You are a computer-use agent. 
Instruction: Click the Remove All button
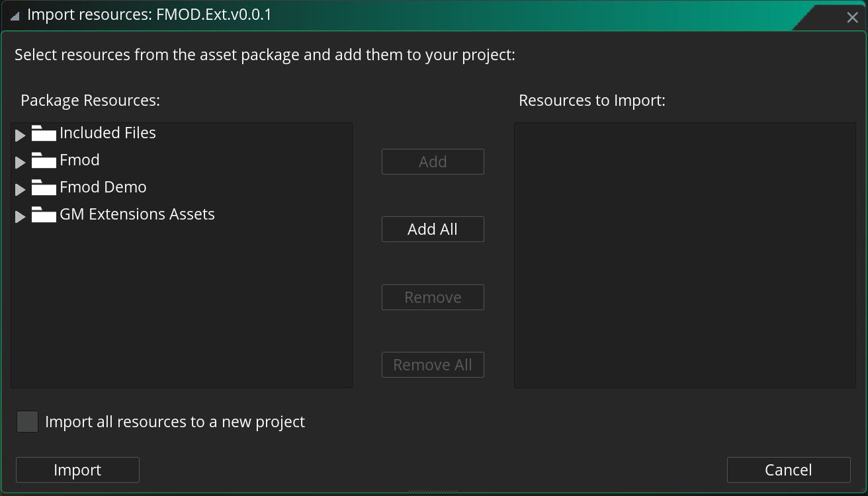433,365
